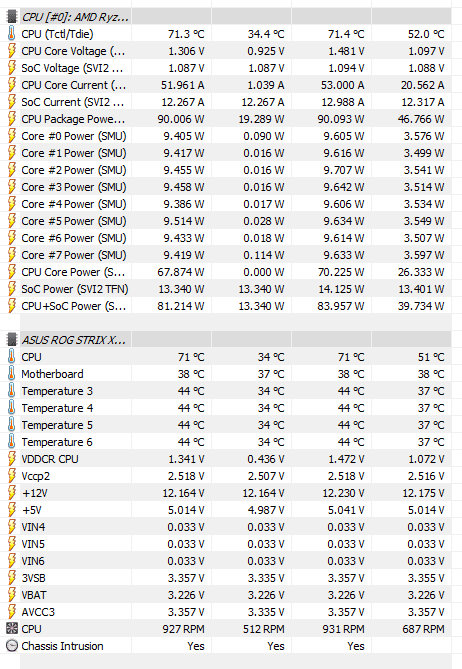Viewport: 462px width, 669px height.
Task: Click the lightning icon beside CPU Core Voltage
Action: tap(12, 51)
